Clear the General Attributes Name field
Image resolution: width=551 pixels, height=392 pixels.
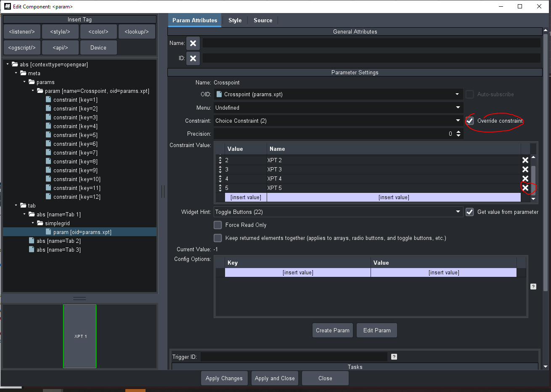pyautogui.click(x=193, y=43)
